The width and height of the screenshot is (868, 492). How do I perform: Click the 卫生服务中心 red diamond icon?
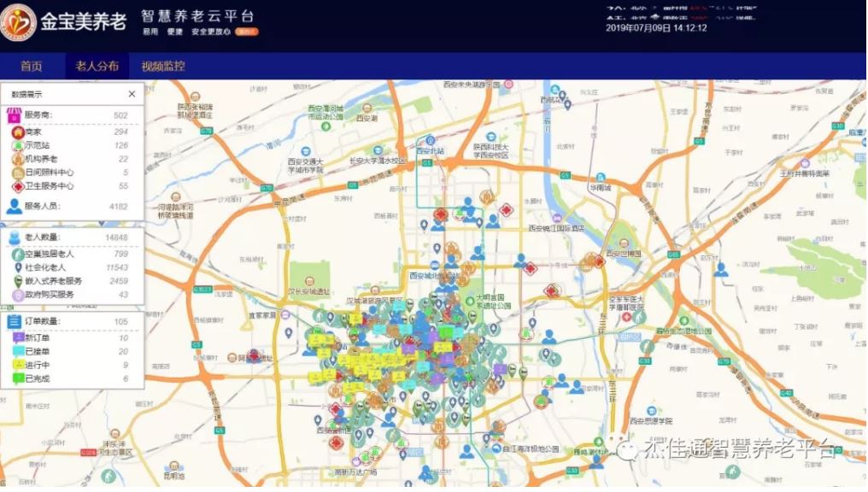[x=17, y=186]
